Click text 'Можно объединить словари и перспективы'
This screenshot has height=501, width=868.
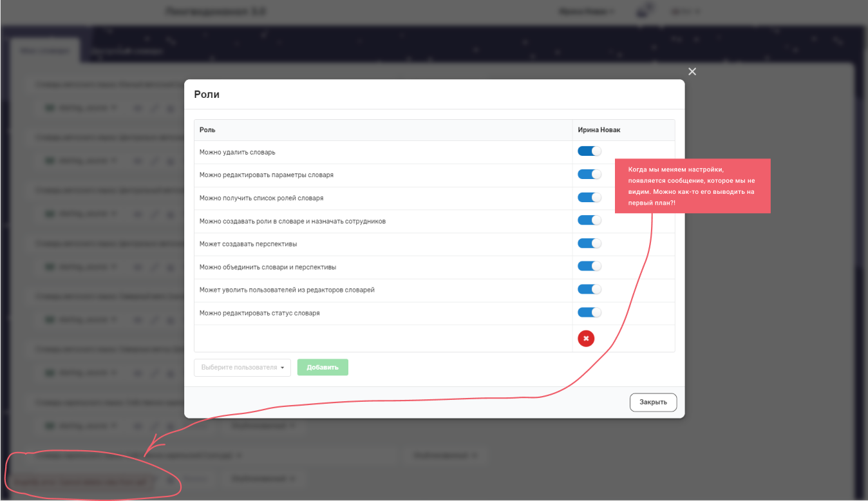pyautogui.click(x=268, y=267)
